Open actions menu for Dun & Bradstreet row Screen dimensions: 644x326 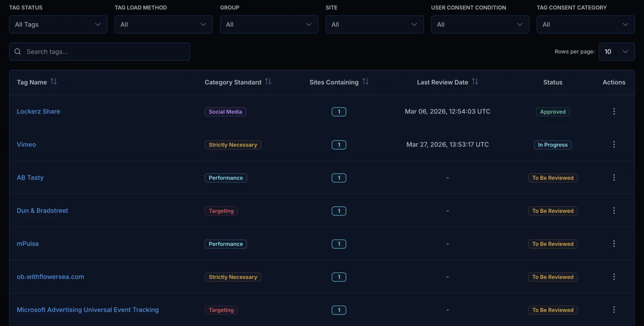tap(614, 210)
